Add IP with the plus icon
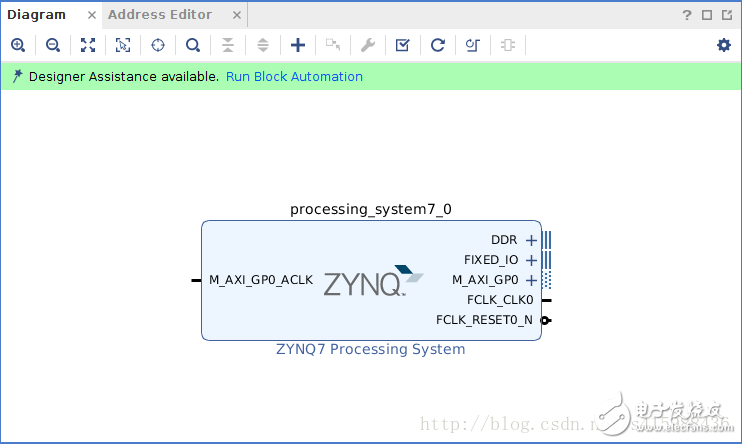The height and width of the screenshot is (444, 742). pyautogui.click(x=298, y=45)
